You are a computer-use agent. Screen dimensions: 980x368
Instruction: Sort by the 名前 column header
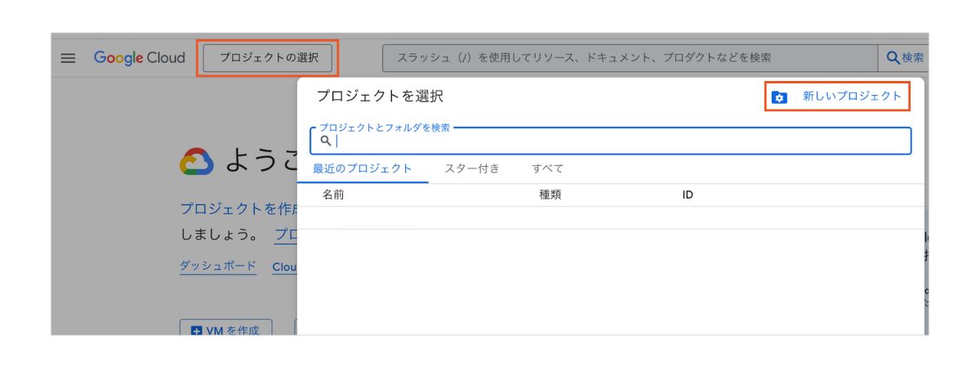pyautogui.click(x=333, y=195)
